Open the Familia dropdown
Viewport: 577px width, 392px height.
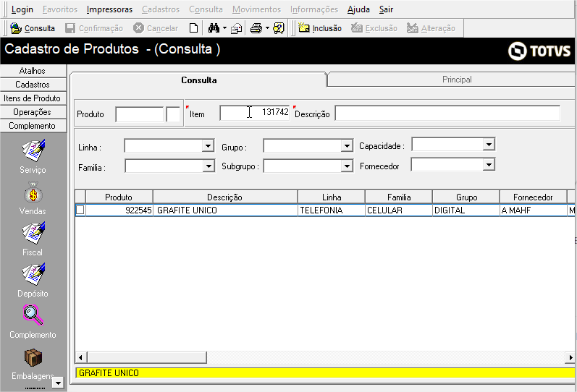pyautogui.click(x=209, y=166)
